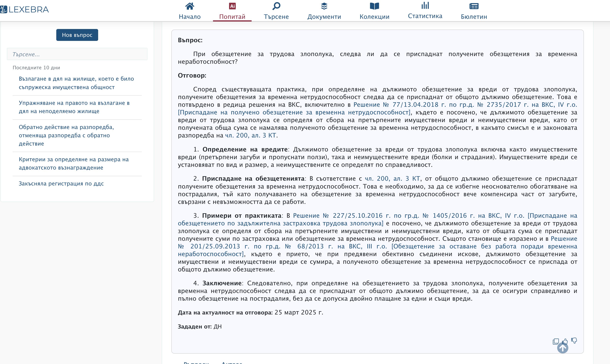Open Критерии за адвокатското възнаграждение question
This screenshot has width=610, height=364.
[74, 163]
